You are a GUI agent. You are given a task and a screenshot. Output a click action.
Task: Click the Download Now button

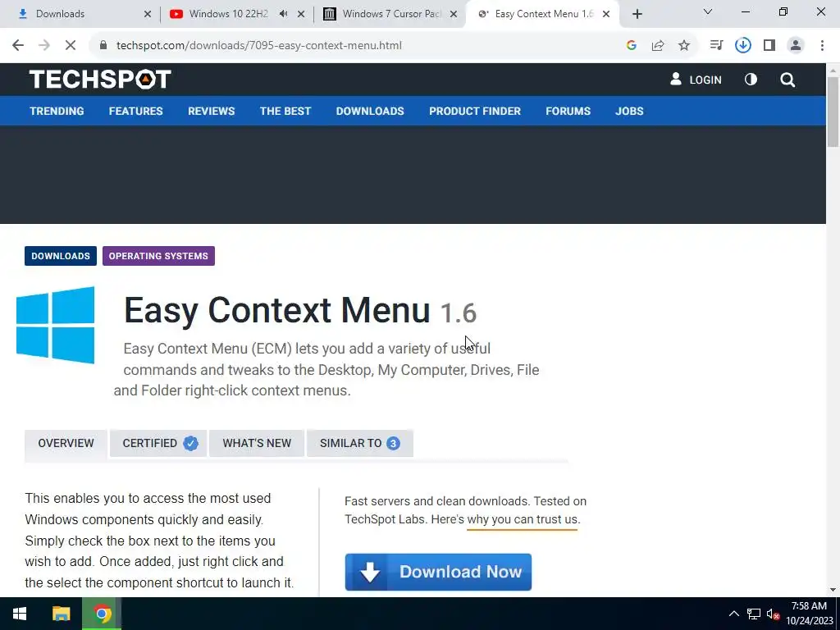[438, 572]
